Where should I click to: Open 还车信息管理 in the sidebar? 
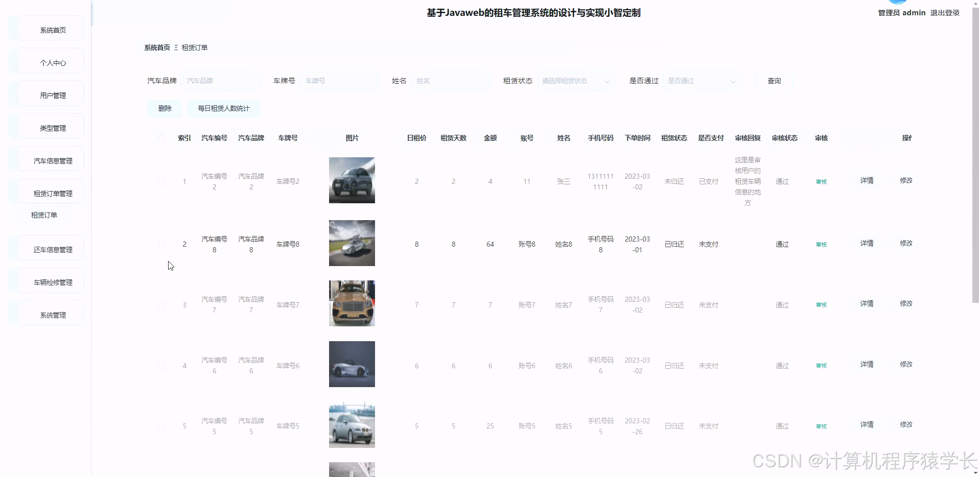click(53, 248)
